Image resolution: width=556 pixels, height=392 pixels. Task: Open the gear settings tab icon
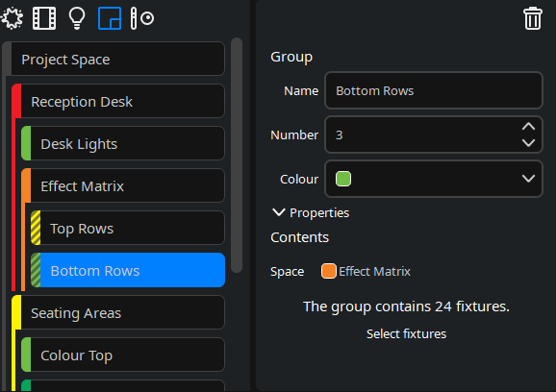click(x=13, y=18)
